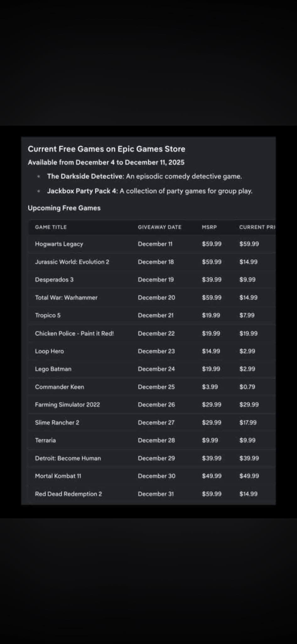Click The Darkside Detective bold text

pos(85,176)
